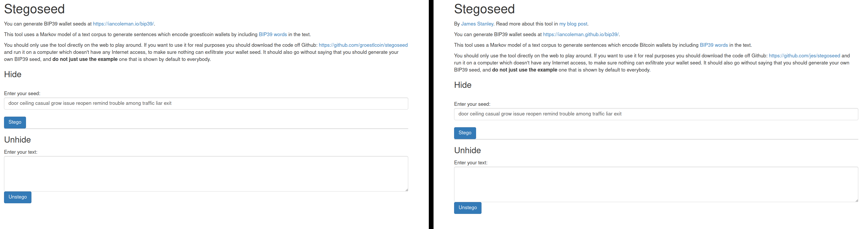
Task: Focus the seed input on the left page
Action: (x=206, y=103)
